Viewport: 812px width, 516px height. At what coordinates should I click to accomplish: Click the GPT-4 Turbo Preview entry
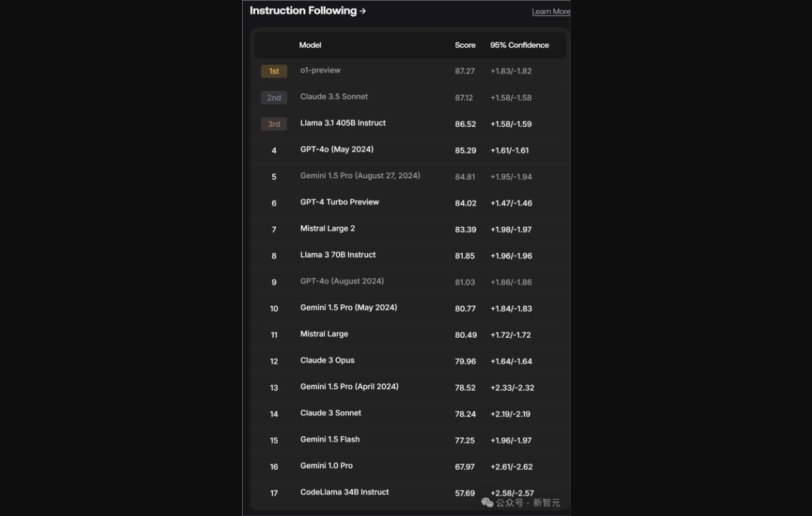(x=339, y=202)
